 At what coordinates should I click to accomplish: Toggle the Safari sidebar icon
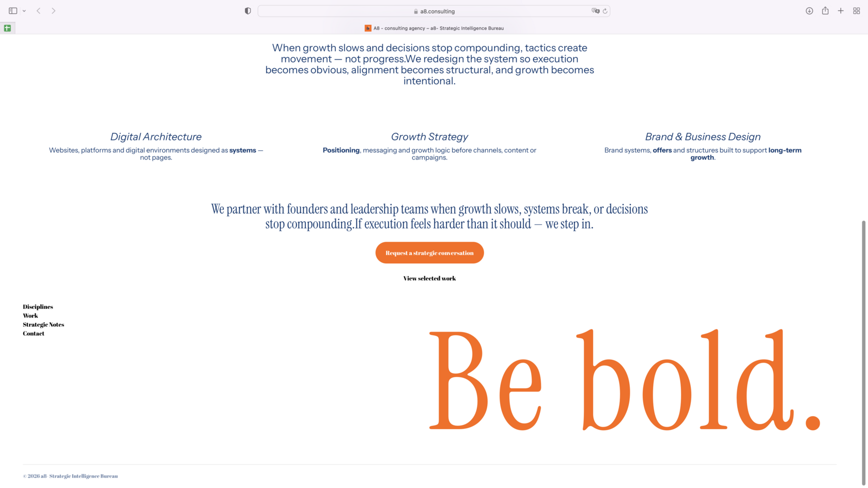(13, 11)
